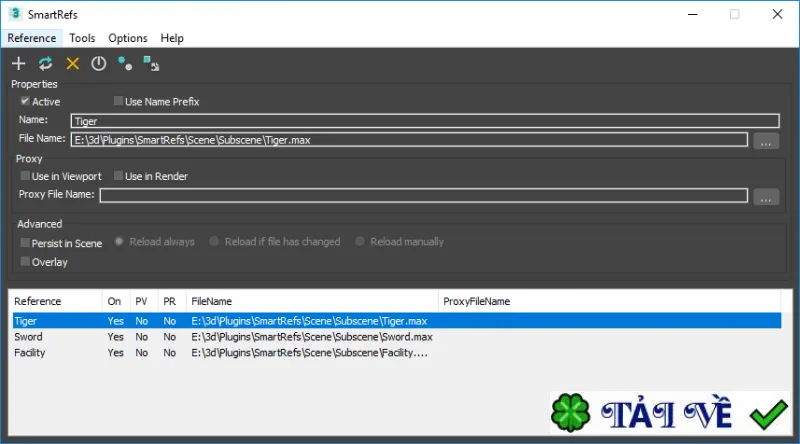Browse for Proxy File Name ellipsis button
The image size is (800, 444).
pos(766,197)
